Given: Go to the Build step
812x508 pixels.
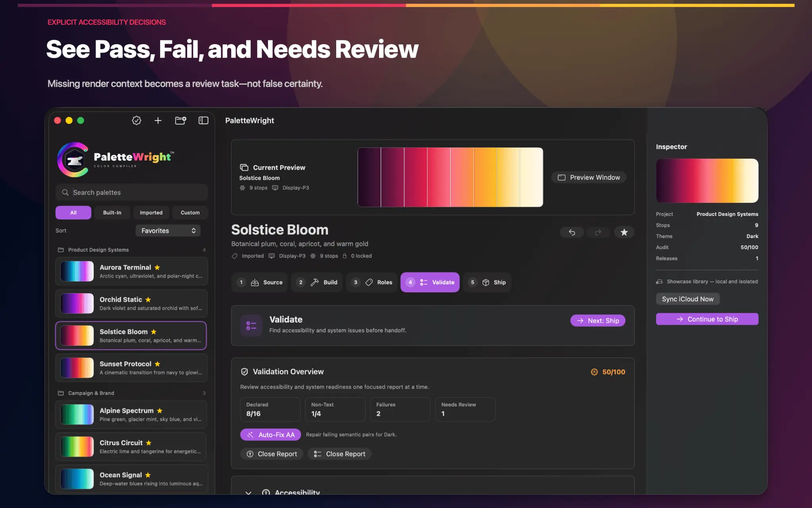Looking at the screenshot, I should 317,282.
